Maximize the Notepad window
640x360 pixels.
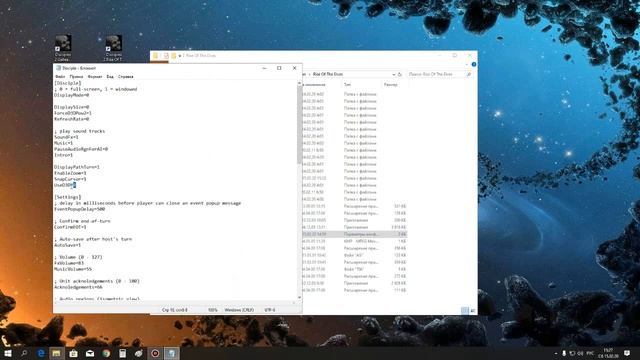pyautogui.click(x=279, y=68)
